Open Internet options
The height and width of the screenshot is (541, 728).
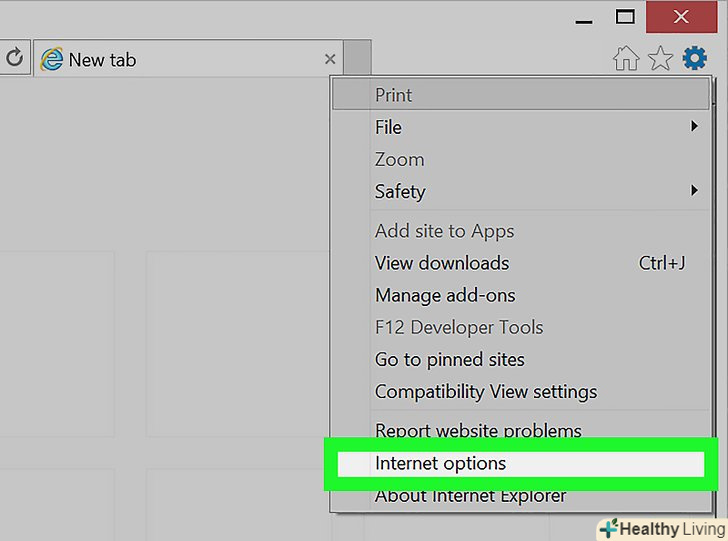(520, 463)
